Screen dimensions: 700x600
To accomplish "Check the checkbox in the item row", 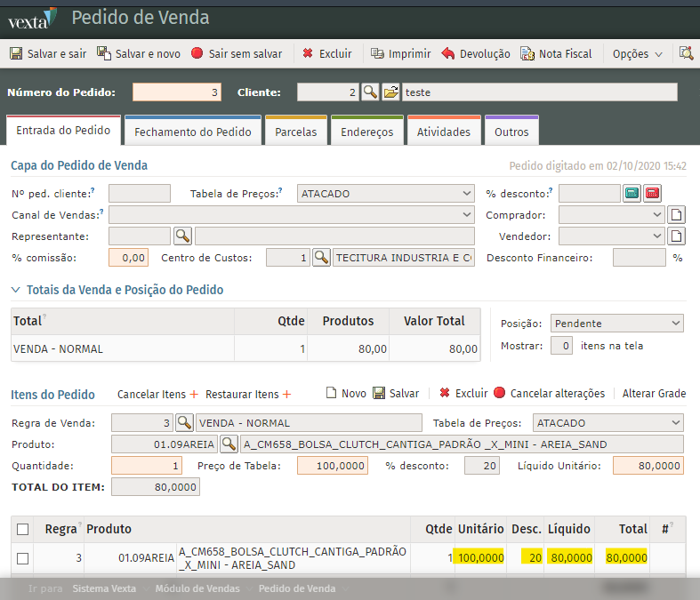I will coord(23,558).
